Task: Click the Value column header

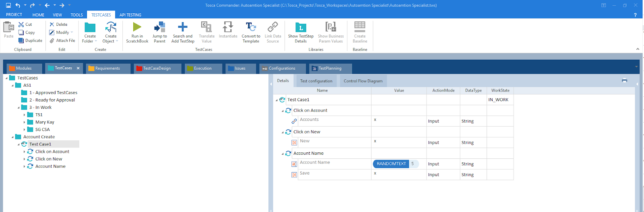Action: click(399, 90)
